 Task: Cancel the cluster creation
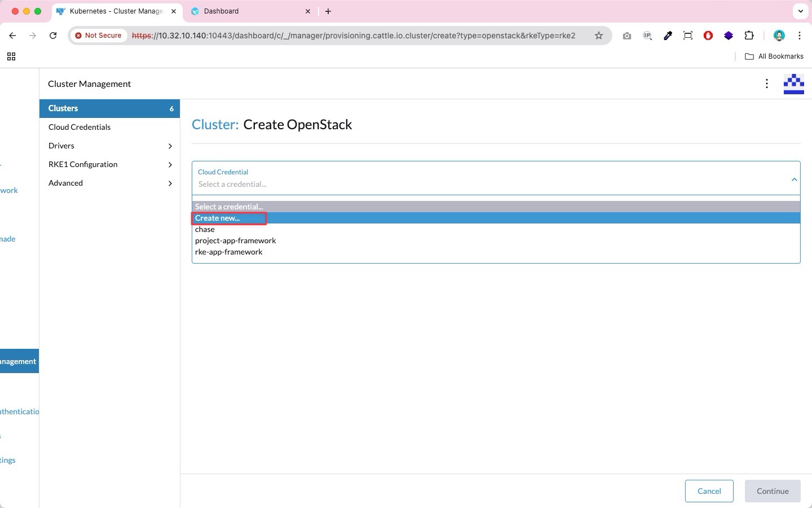tap(709, 491)
